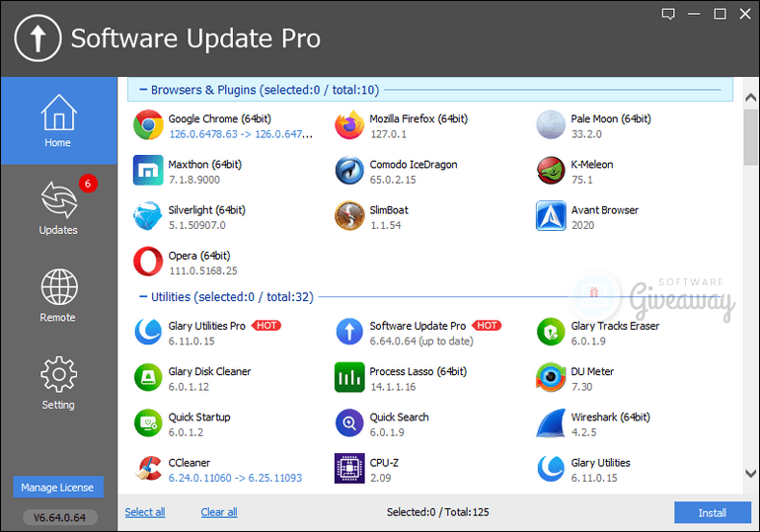Click the CPU-Z chip icon
This screenshot has width=760, height=532.
click(x=349, y=469)
